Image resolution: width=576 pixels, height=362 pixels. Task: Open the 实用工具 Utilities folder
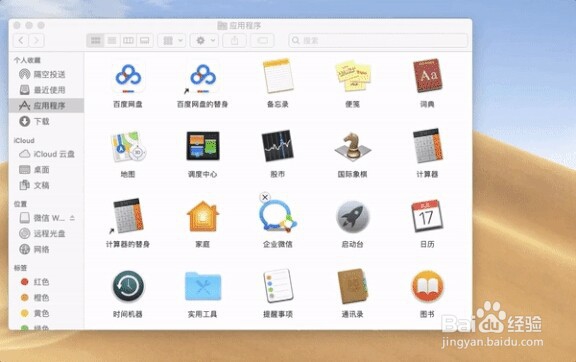click(x=203, y=286)
